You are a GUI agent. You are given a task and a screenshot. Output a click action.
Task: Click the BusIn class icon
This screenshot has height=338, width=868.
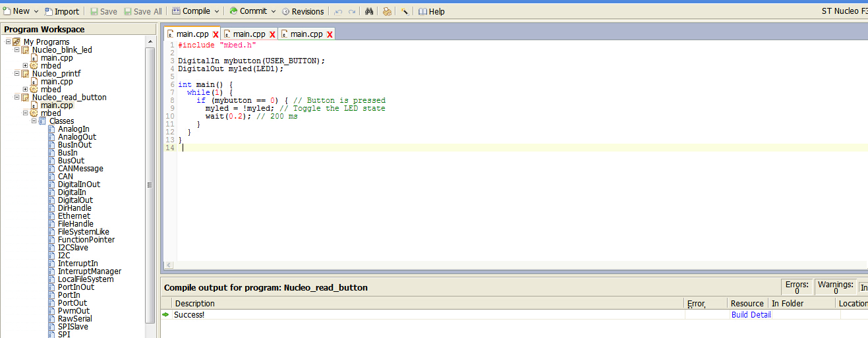click(52, 153)
